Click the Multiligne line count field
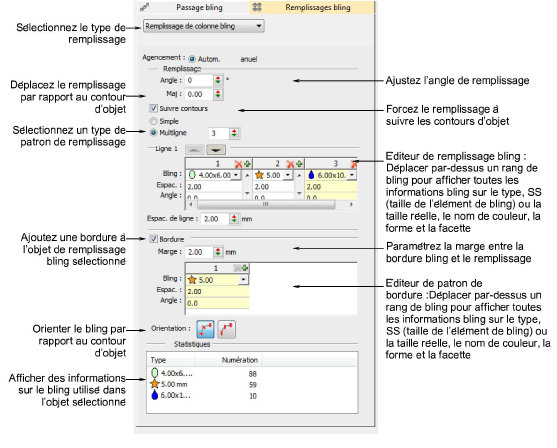The image size is (557, 448). click(x=219, y=133)
